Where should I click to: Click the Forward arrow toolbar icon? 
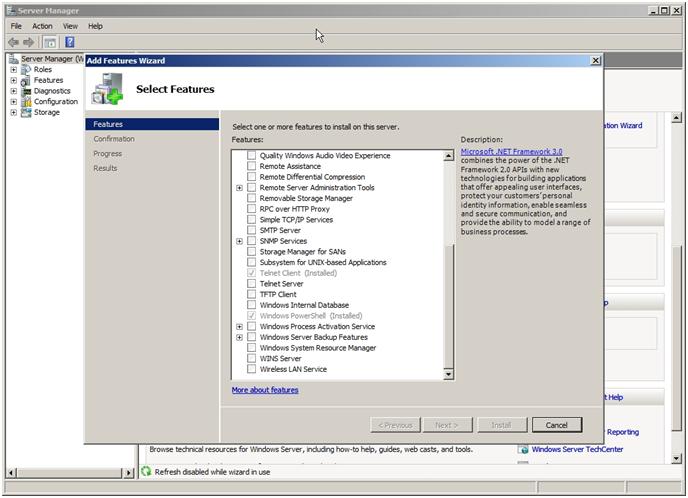click(29, 42)
